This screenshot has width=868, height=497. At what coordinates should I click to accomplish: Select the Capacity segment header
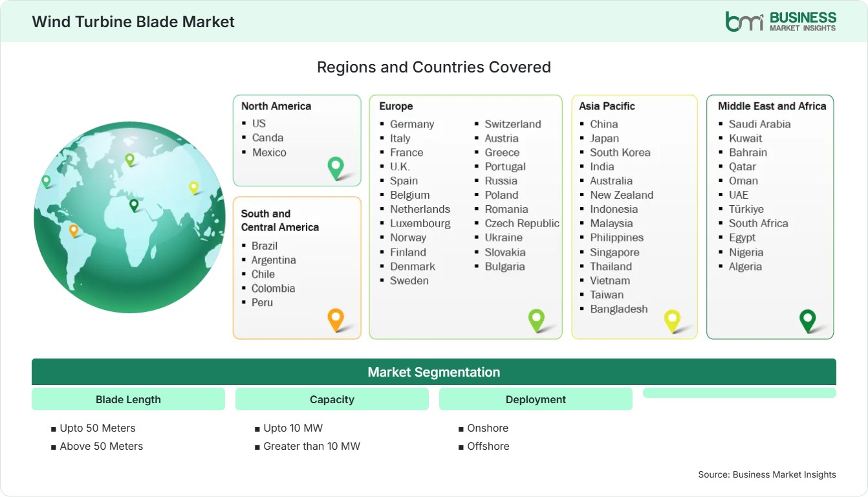click(x=332, y=399)
